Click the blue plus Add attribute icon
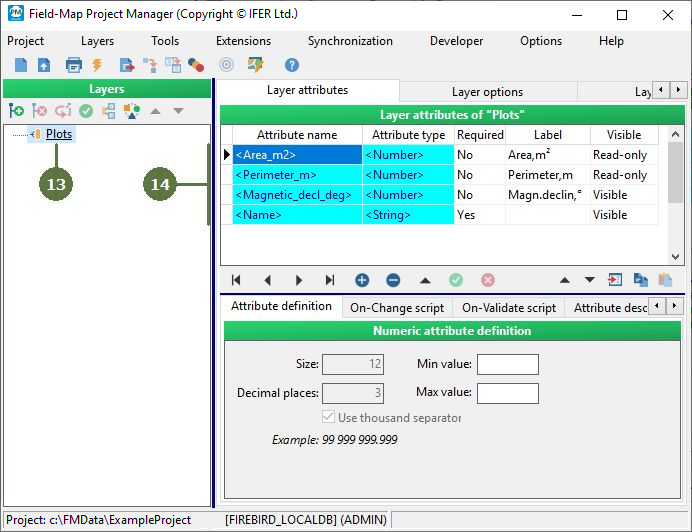Image resolution: width=692 pixels, height=532 pixels. click(x=362, y=281)
